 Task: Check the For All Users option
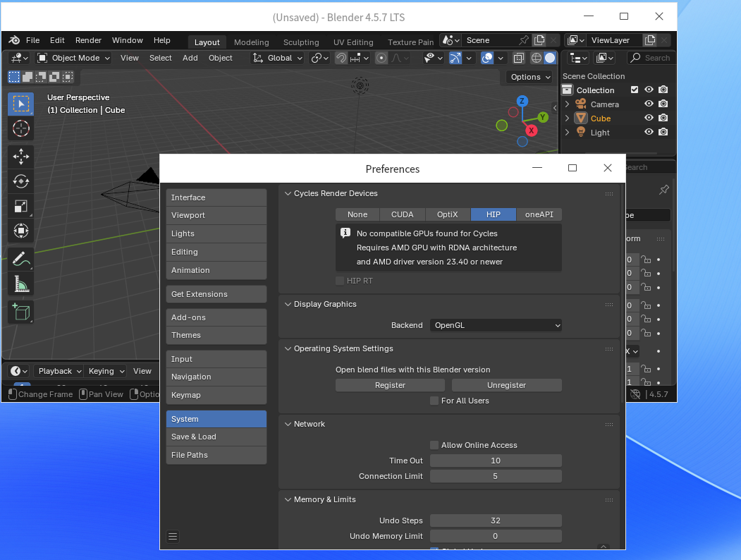point(434,401)
